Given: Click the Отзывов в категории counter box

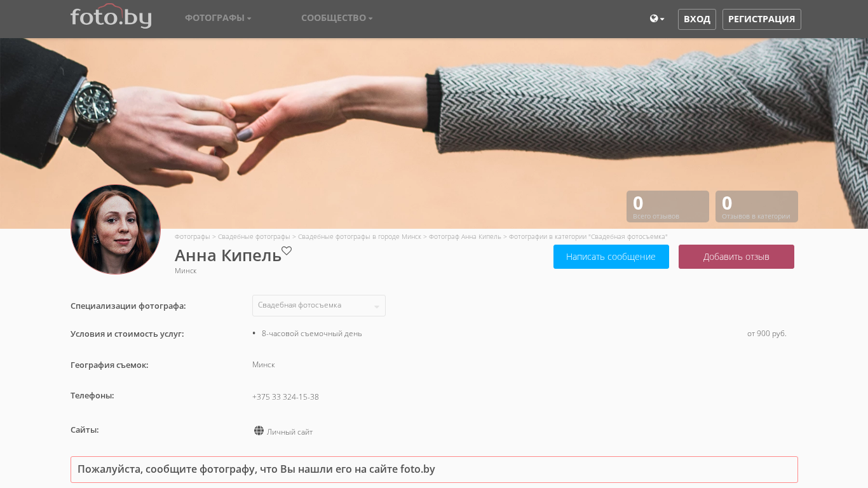Looking at the screenshot, I should (756, 207).
